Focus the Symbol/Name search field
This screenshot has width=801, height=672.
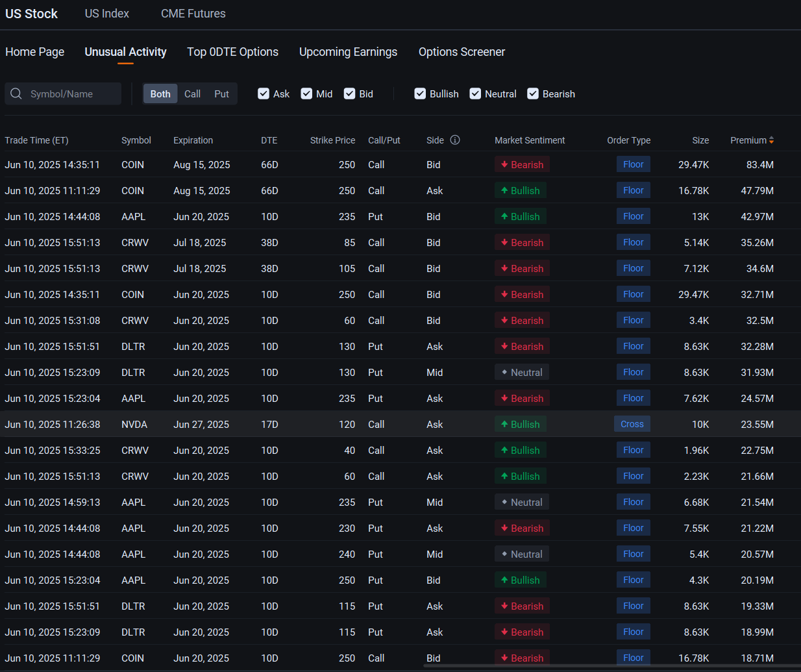[x=63, y=93]
